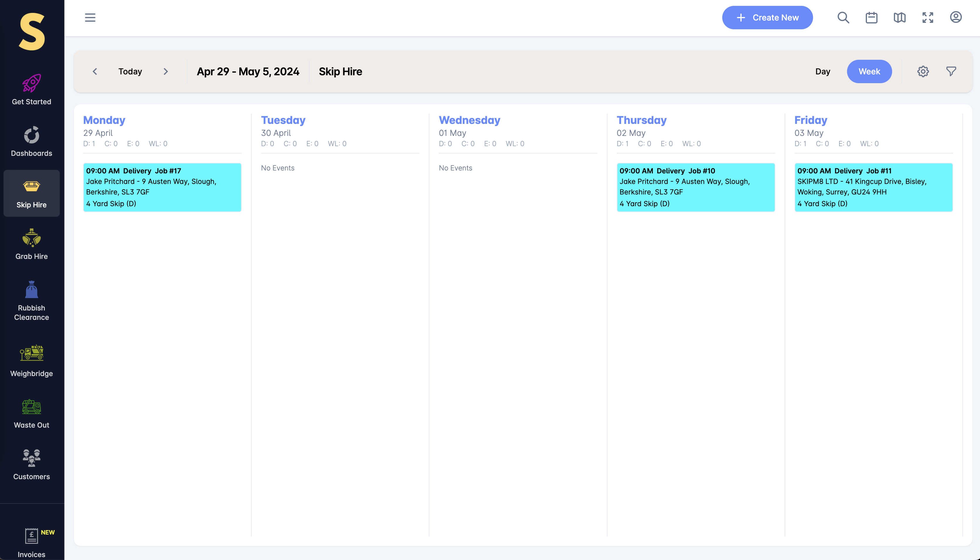Go to previous week arrow
The width and height of the screenshot is (980, 560).
pos(95,71)
